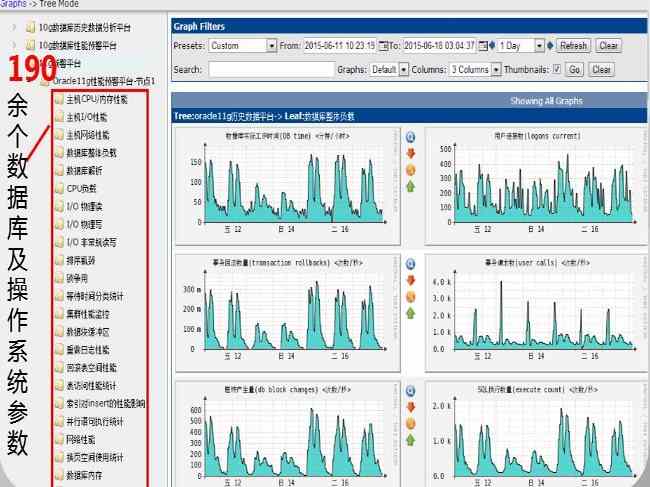Select tree item 并行语句执行统计
Screen dimensions: 650x487
tap(95, 422)
